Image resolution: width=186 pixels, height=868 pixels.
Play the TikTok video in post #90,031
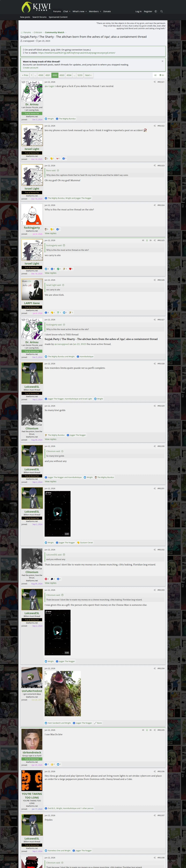click(57, 514)
